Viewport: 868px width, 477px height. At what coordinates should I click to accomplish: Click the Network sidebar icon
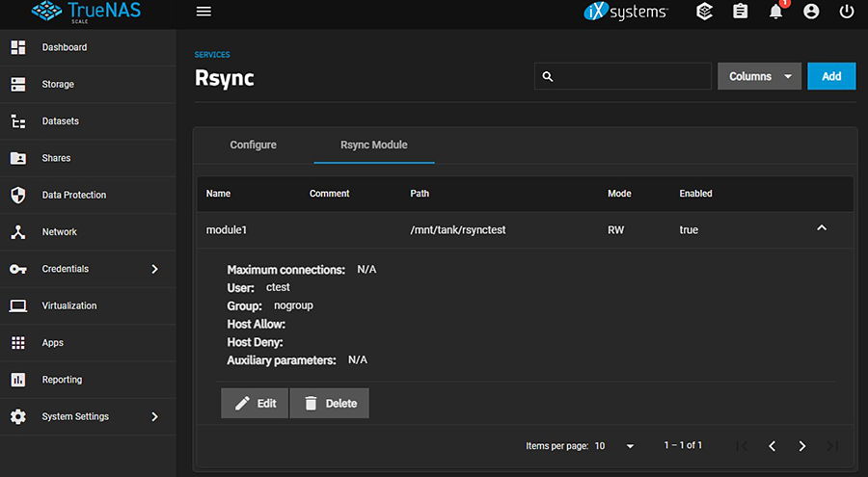[18, 232]
